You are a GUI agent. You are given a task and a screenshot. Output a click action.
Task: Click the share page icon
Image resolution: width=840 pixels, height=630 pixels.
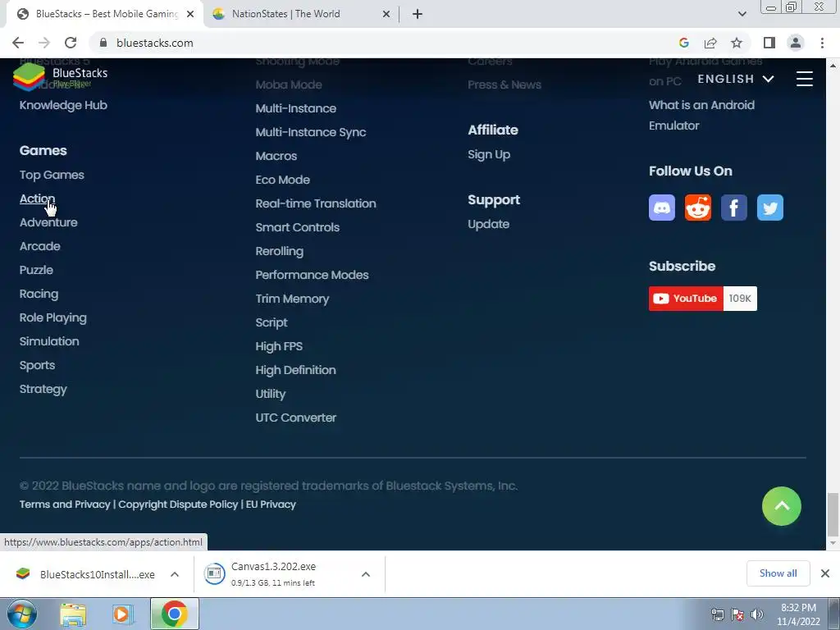(710, 43)
